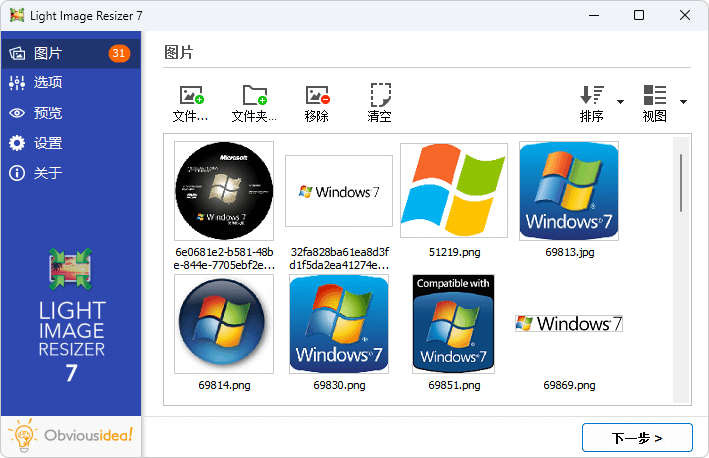
Task: Select the 69813.jpg thumbnail
Action: (x=569, y=191)
